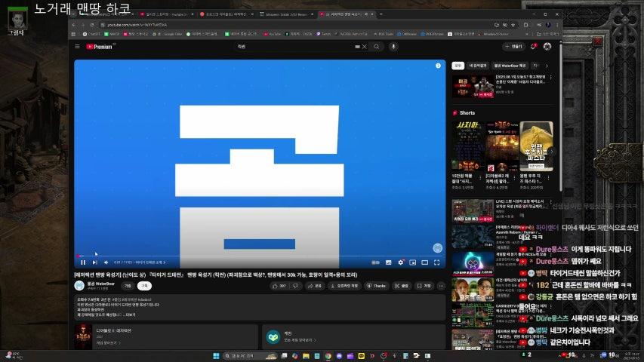
Task: Open the account avatar menu
Action: (x=547, y=46)
